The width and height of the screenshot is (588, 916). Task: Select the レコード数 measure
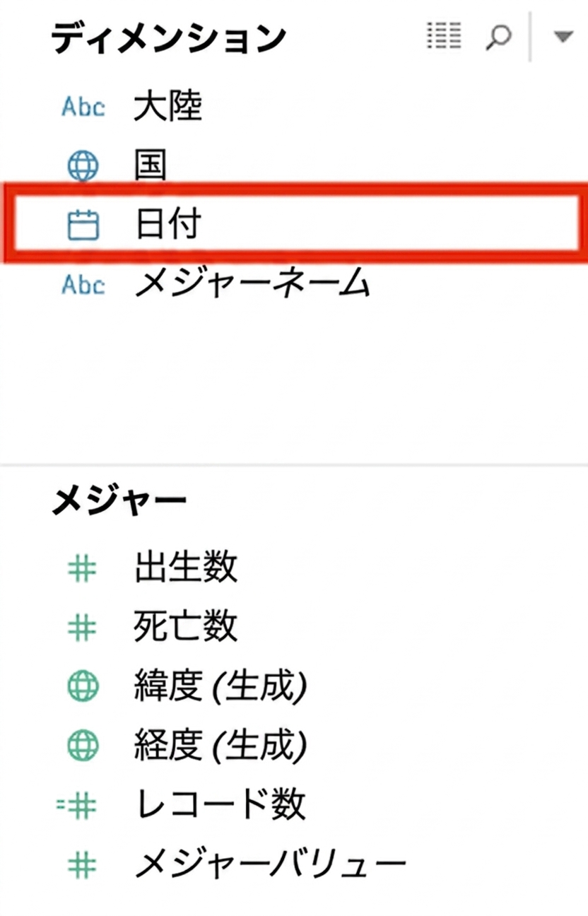[x=220, y=804]
